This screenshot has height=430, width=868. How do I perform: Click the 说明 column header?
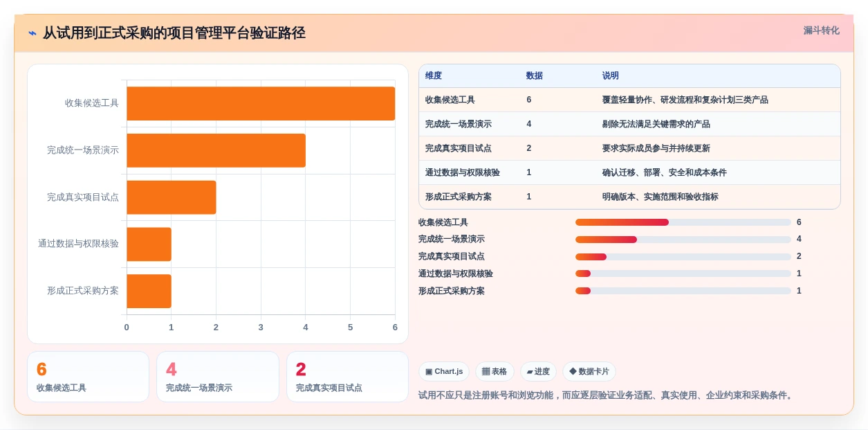[611, 75]
